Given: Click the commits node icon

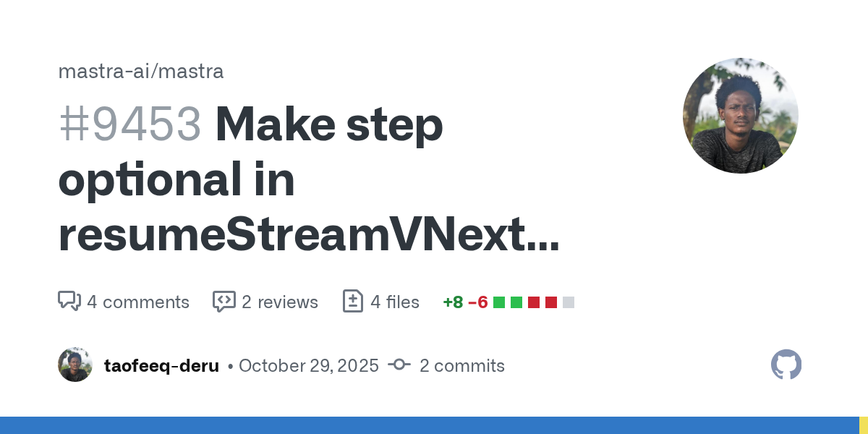Looking at the screenshot, I should (x=399, y=365).
